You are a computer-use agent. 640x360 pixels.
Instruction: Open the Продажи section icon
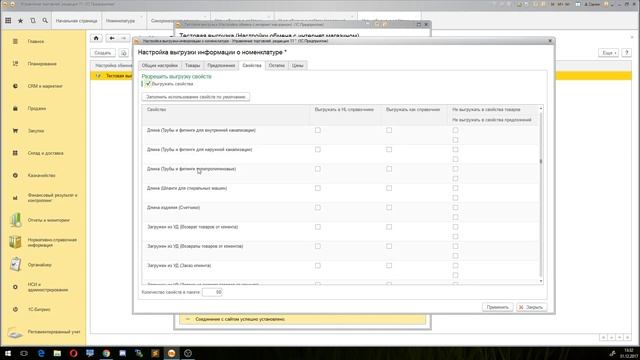[15, 109]
